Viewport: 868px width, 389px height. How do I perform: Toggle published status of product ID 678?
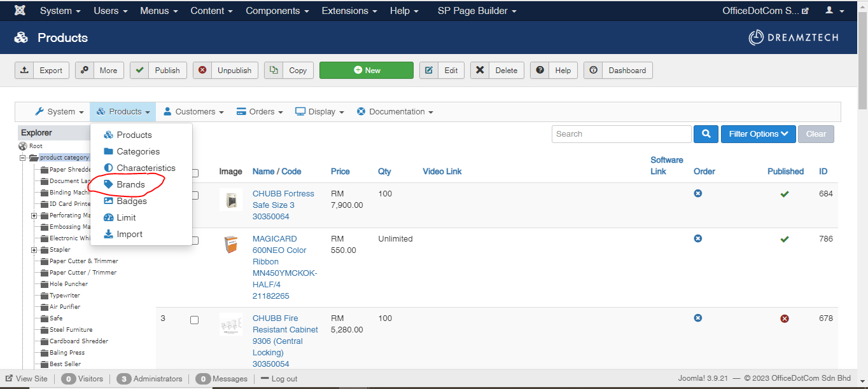click(x=785, y=318)
